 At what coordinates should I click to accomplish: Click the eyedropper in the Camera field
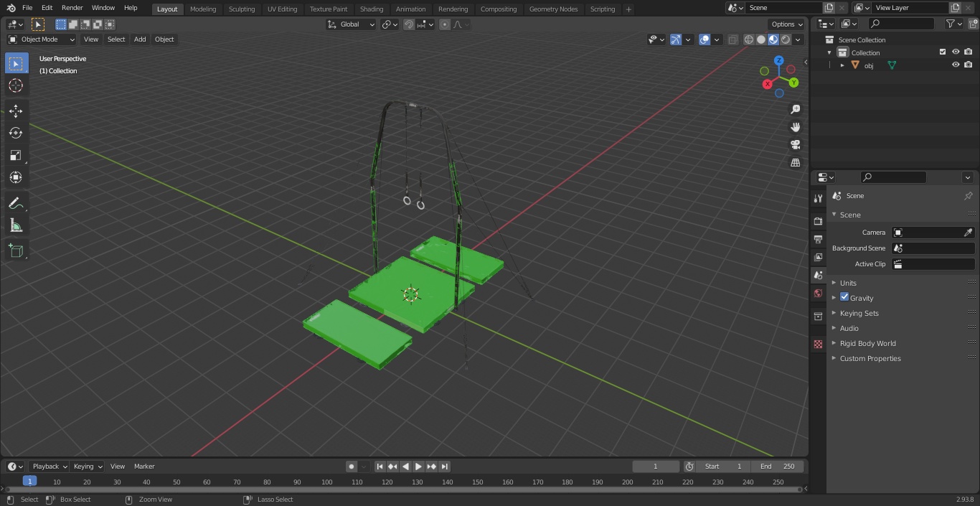pos(968,233)
